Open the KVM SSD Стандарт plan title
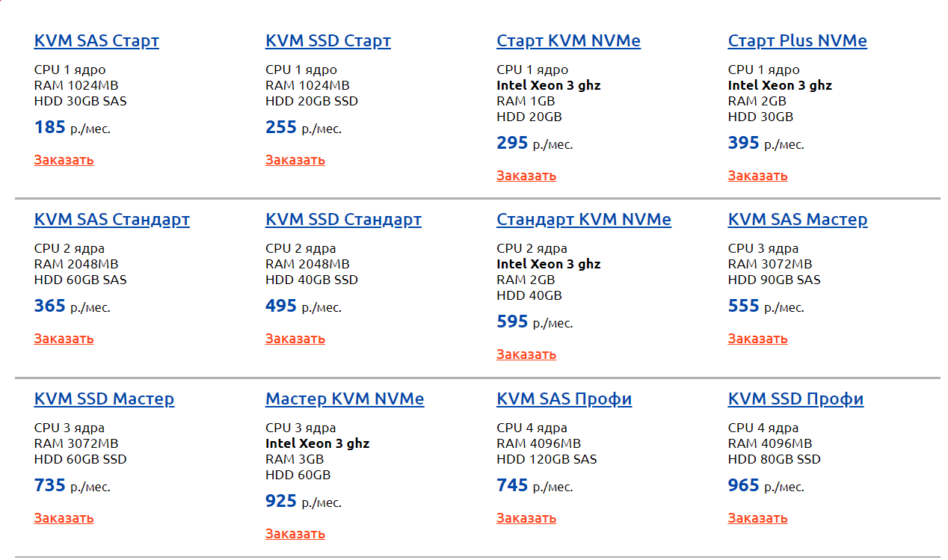This screenshot has height=560, width=948. coord(343,220)
